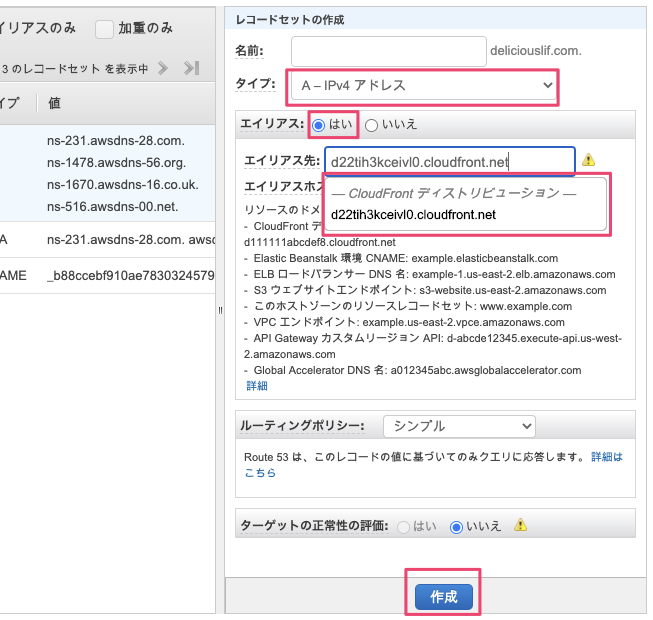Click the 値 column header
This screenshot has width=653, height=620.
coord(56,103)
